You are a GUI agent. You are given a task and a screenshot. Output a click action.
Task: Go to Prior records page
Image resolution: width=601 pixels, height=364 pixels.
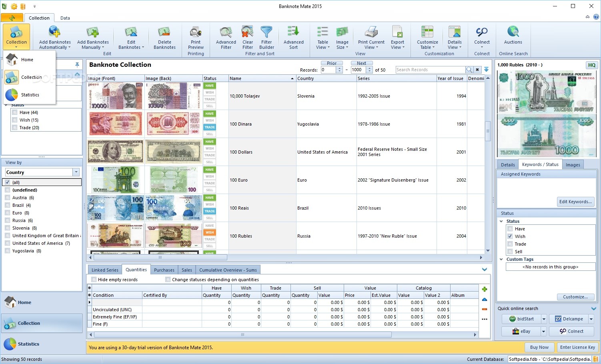332,63
